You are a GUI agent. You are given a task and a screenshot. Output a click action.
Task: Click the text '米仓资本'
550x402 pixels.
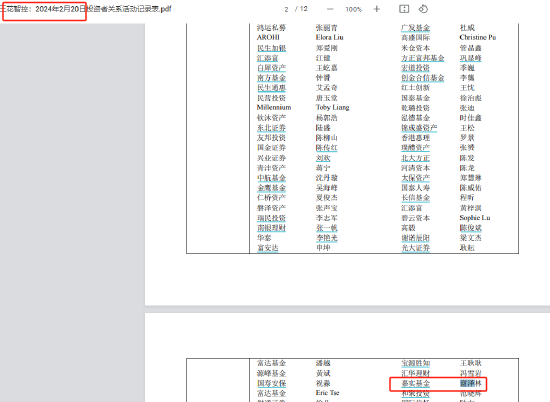[x=415, y=48]
